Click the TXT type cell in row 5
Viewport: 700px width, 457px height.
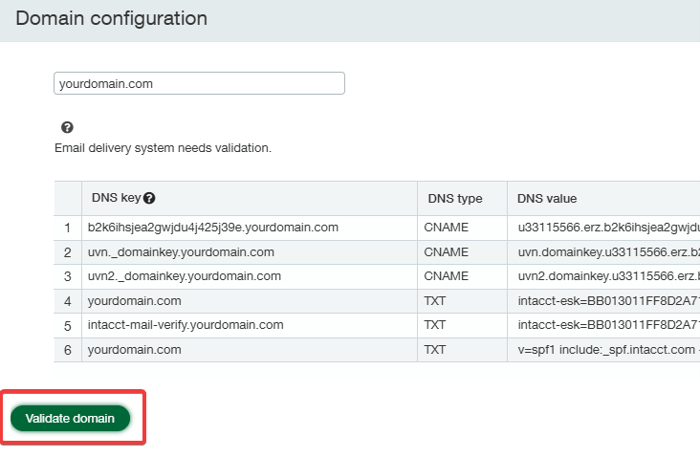coord(435,325)
